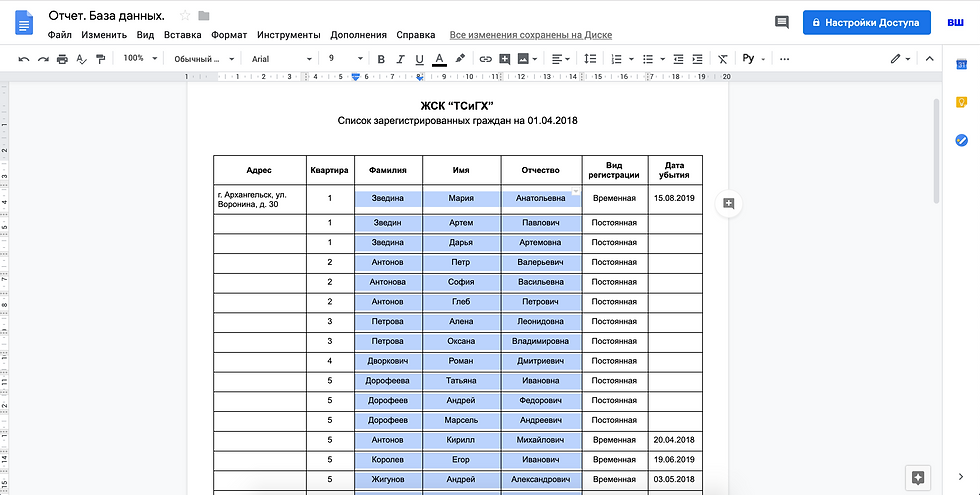Click the Undo icon
Viewport: 980px width, 495px height.
coord(24,59)
